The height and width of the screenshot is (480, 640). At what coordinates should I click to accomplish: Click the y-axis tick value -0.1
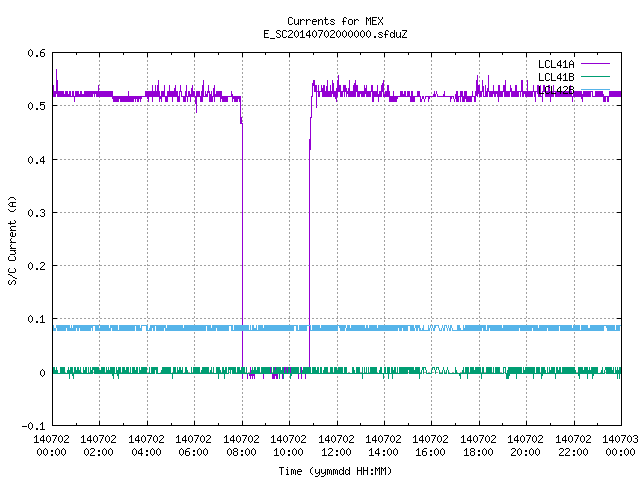pos(33,426)
